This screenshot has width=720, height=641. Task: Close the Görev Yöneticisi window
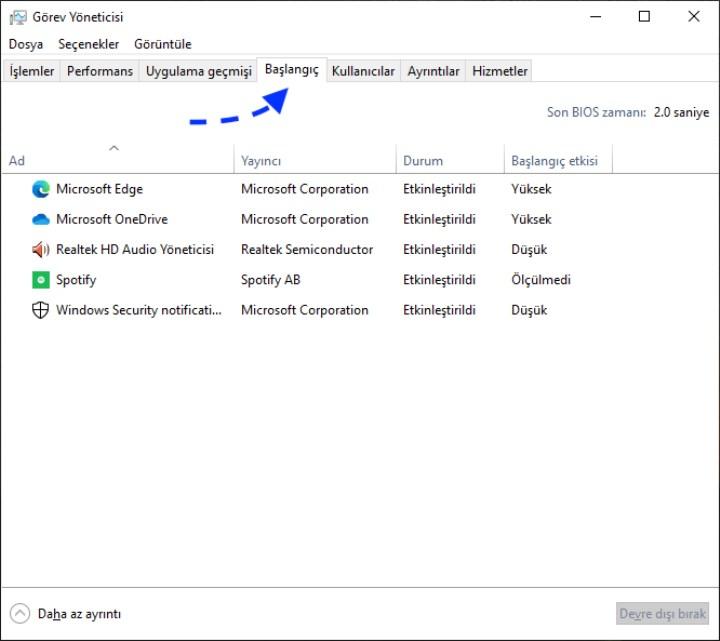694,17
